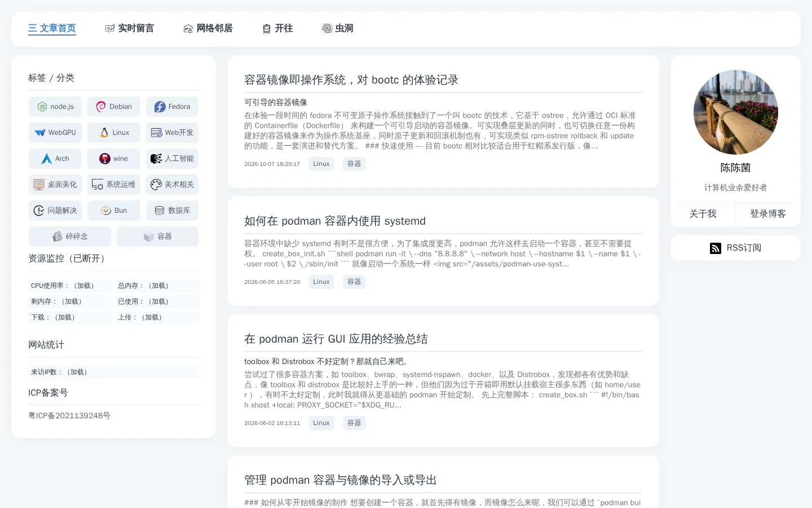This screenshot has height=508, width=812.
Task: Click Linux tag under the bootc article
Action: (321, 164)
